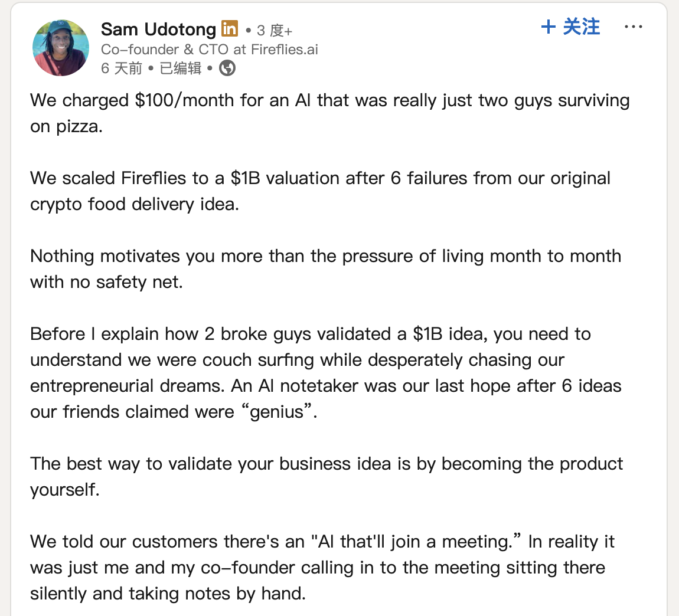679x616 pixels.
Task: Click the 6 天前 timestamp
Action: [x=122, y=68]
